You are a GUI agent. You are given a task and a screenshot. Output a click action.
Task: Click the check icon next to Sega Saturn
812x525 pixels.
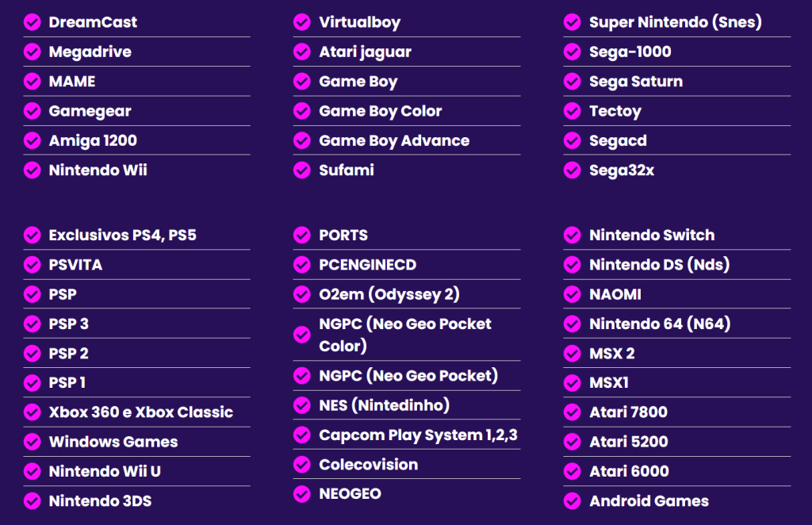573,82
